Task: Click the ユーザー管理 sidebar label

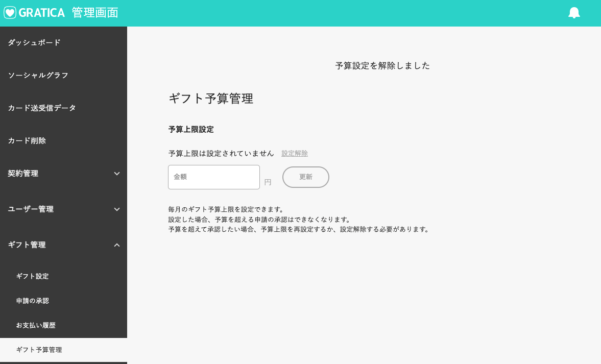Action: pyautogui.click(x=31, y=209)
